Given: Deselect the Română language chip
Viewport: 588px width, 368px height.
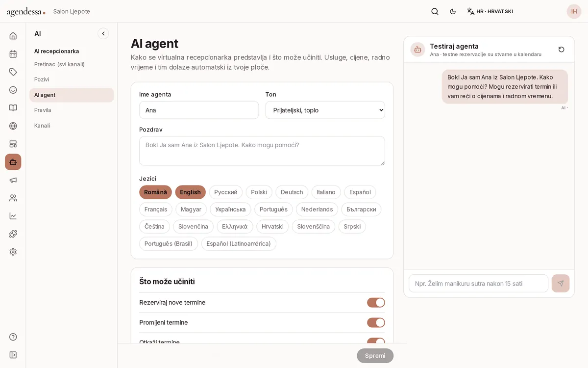Looking at the screenshot, I should click(155, 192).
